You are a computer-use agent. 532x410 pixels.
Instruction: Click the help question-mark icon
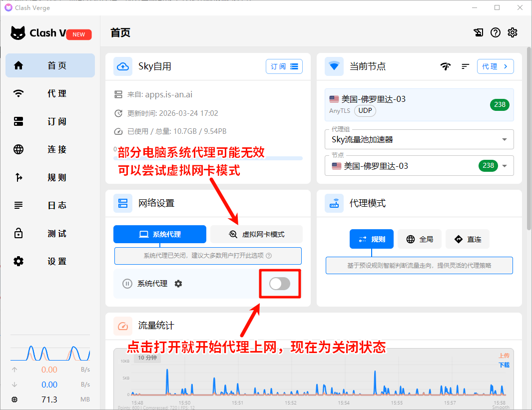495,32
